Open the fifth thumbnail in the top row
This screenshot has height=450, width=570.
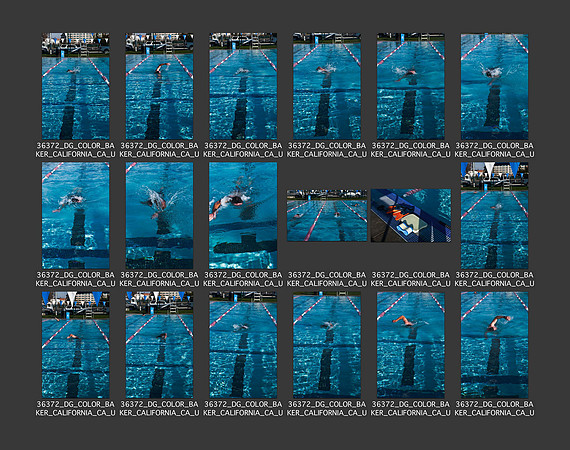click(411, 86)
